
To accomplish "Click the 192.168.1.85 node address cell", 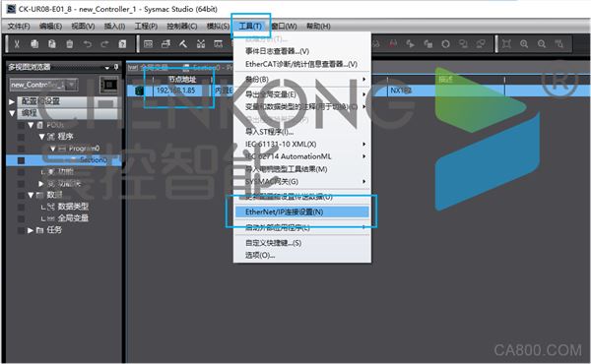I will pos(176,91).
